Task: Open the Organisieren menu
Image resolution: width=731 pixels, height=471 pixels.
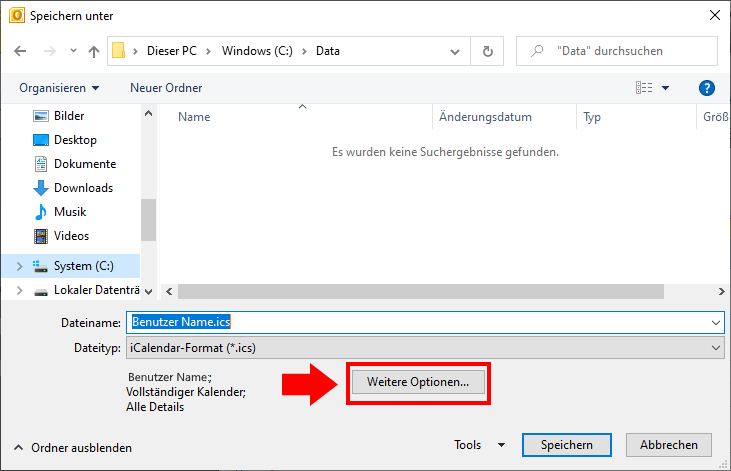Action: click(x=59, y=88)
